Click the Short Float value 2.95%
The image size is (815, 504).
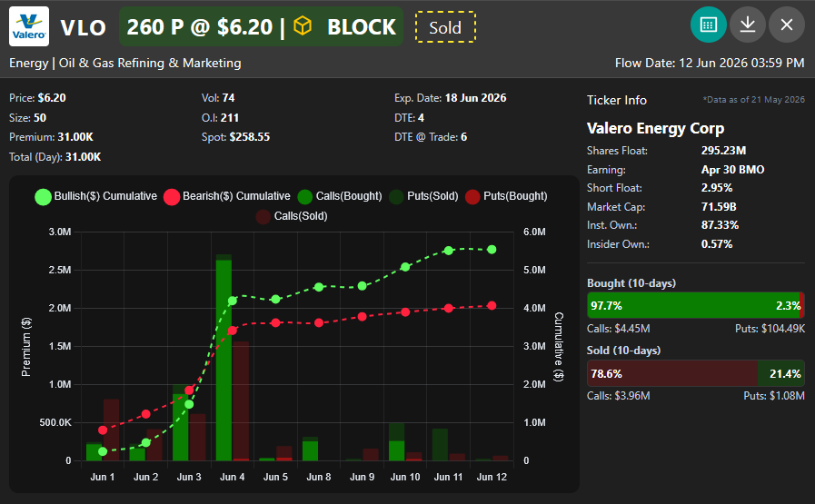point(717,188)
